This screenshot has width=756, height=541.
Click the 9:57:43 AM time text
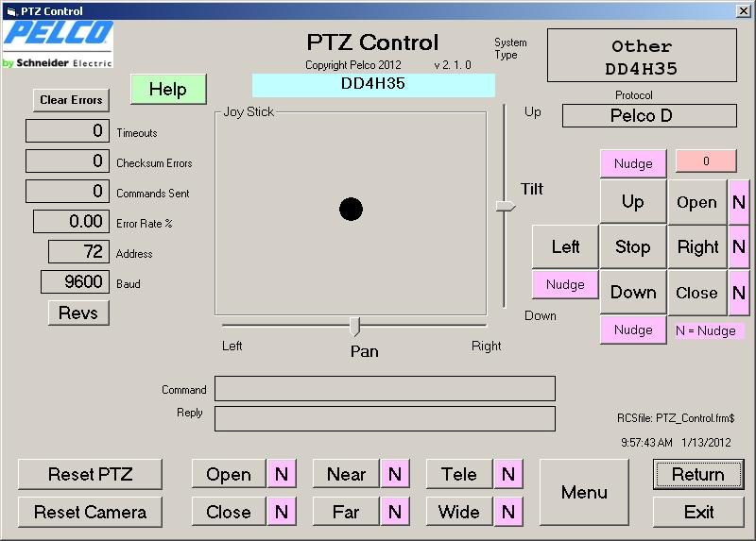(646, 442)
